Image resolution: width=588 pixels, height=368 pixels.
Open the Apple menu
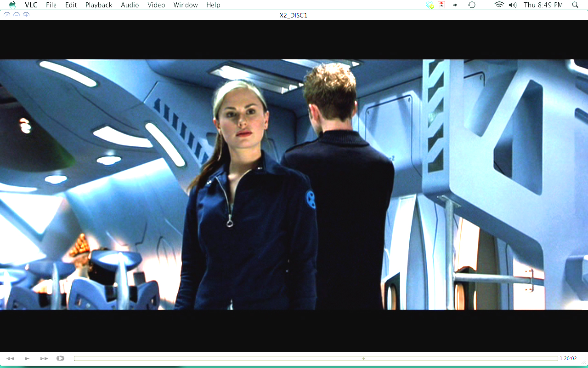pos(12,5)
